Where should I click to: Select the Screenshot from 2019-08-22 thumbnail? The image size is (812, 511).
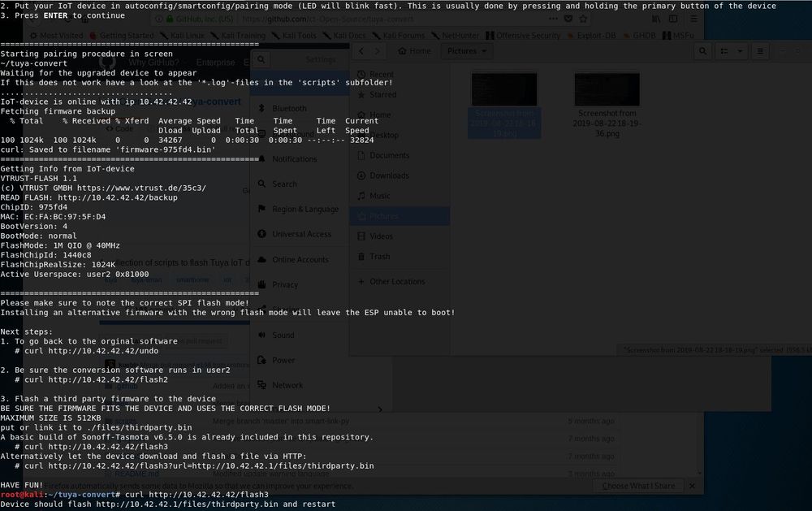(503, 89)
